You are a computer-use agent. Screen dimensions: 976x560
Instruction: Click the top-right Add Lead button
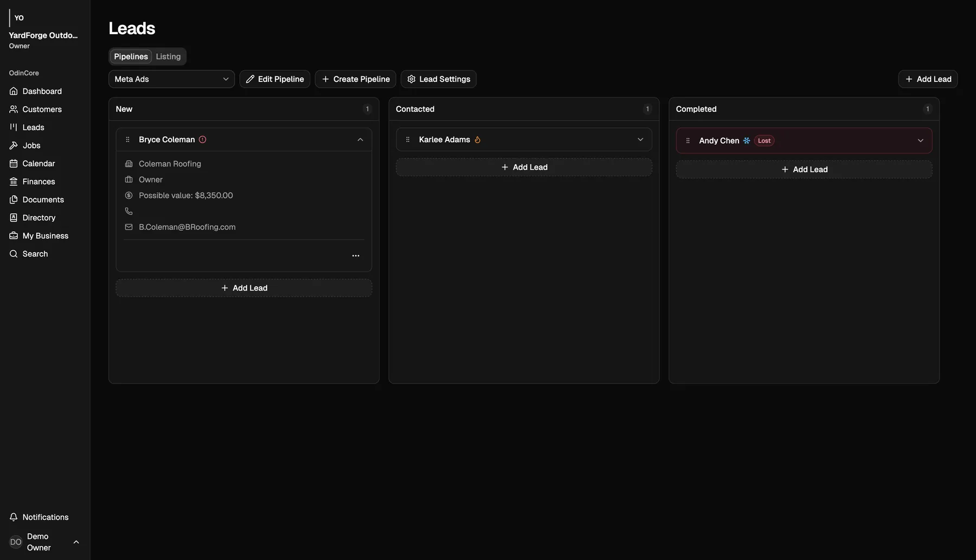pos(928,79)
